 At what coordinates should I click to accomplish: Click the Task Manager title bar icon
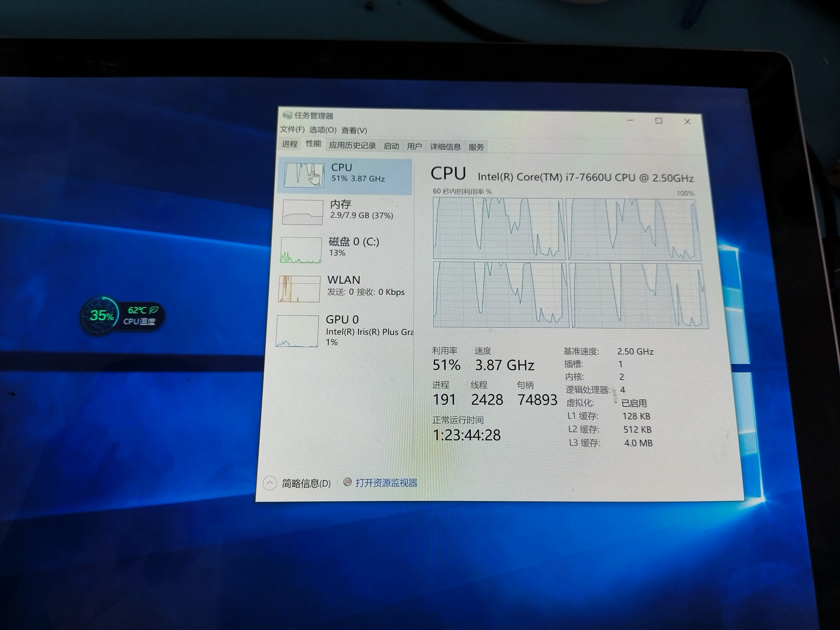pos(287,115)
